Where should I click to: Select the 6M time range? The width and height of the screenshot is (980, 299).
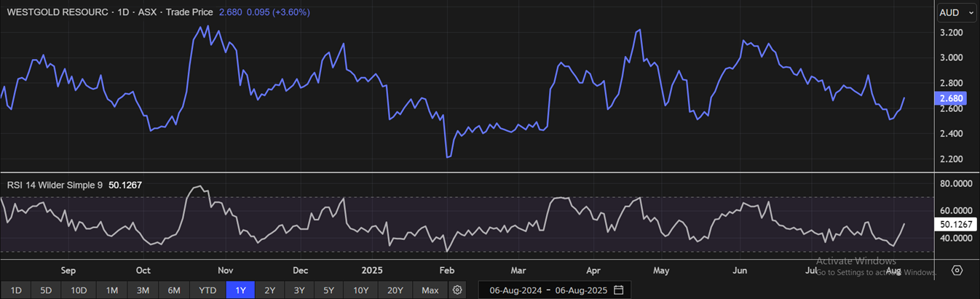(174, 290)
